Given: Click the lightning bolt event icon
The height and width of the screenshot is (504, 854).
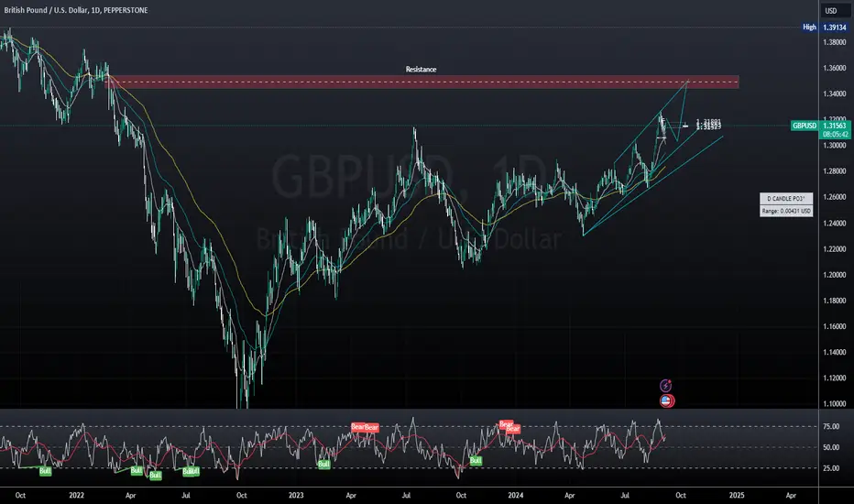Looking at the screenshot, I should (665, 386).
